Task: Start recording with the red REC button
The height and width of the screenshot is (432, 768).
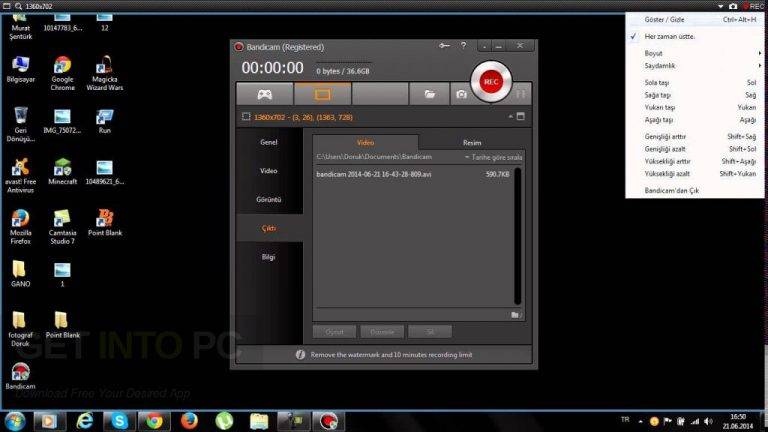Action: [x=490, y=82]
